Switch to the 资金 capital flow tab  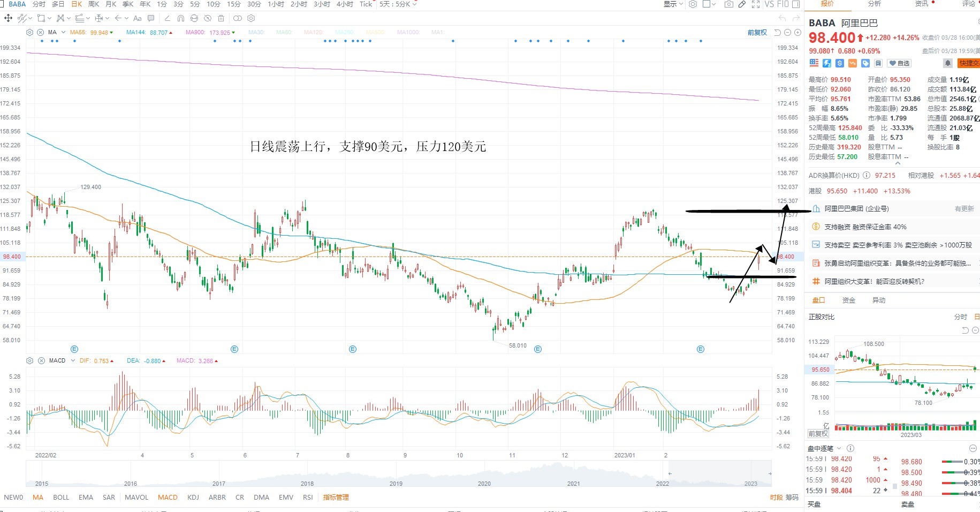pos(849,300)
